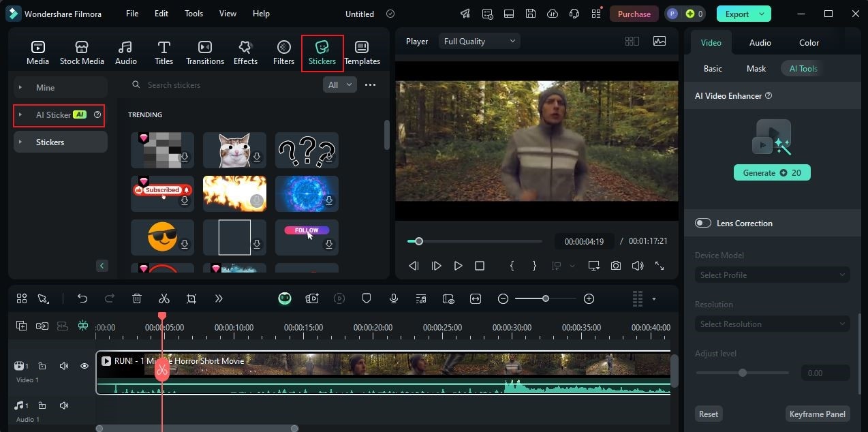The width and height of the screenshot is (868, 432).
Task: Open the Select Profile device model dropdown
Action: [773, 275]
